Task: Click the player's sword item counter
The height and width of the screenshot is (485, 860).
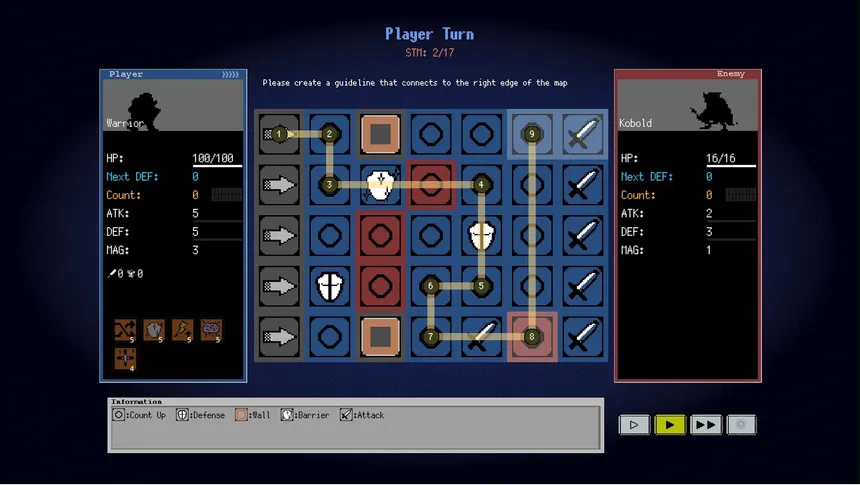Action: (115, 273)
